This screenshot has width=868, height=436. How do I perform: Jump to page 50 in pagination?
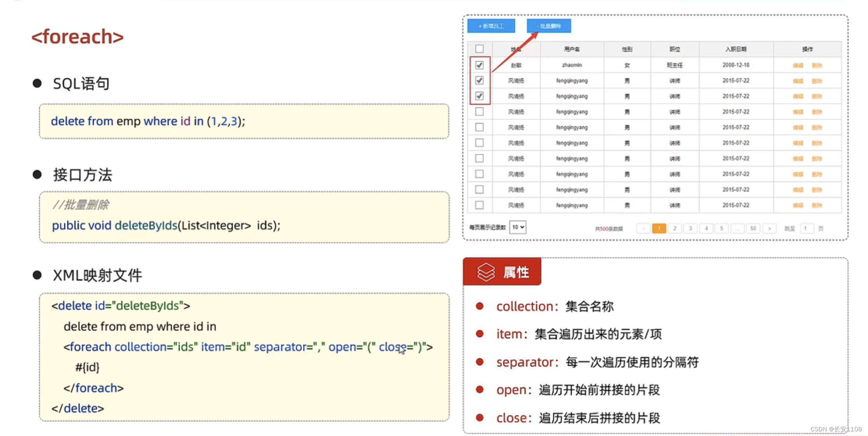tap(753, 228)
